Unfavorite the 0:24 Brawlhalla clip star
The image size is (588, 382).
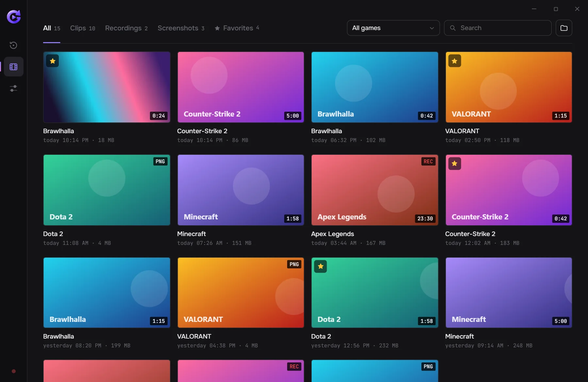pyautogui.click(x=53, y=61)
